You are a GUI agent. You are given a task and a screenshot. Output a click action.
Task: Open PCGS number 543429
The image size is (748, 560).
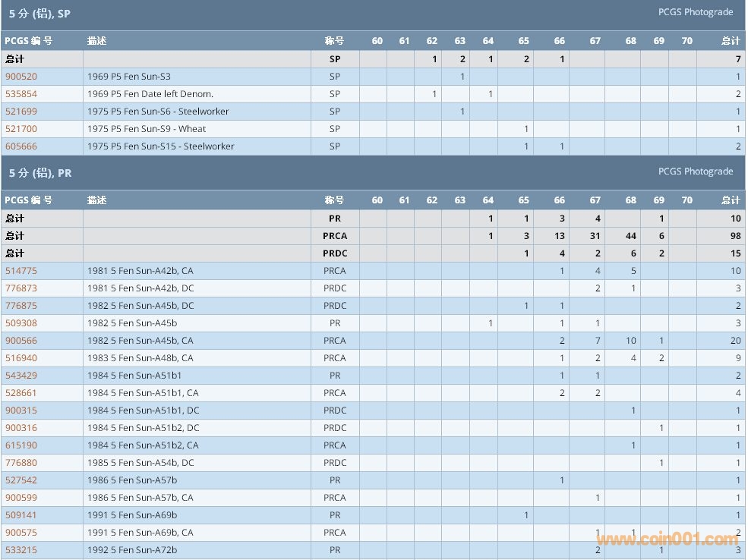tap(21, 376)
